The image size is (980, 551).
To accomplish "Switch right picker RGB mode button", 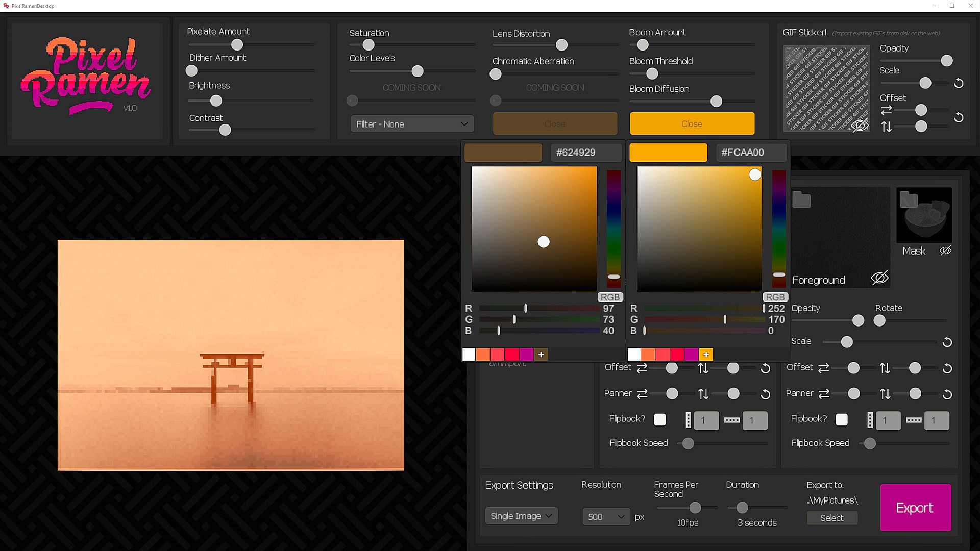I will (x=775, y=297).
